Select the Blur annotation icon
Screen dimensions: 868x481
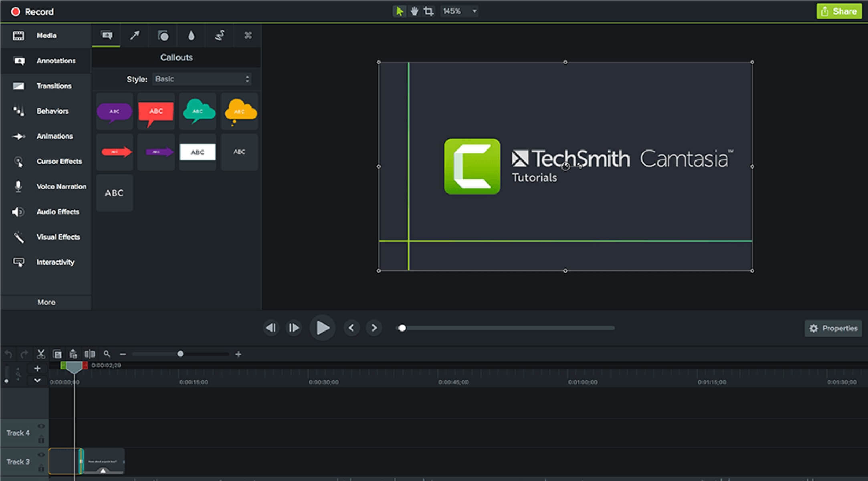[x=191, y=36]
